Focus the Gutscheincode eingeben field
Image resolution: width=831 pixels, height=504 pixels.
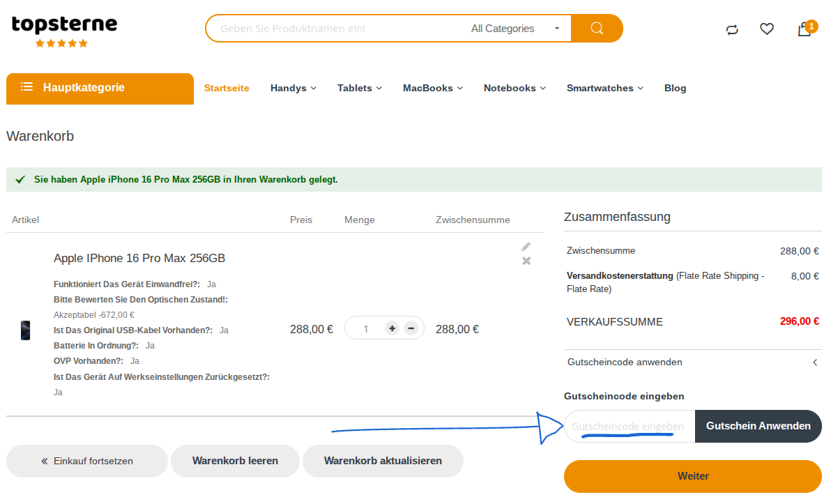(x=630, y=426)
